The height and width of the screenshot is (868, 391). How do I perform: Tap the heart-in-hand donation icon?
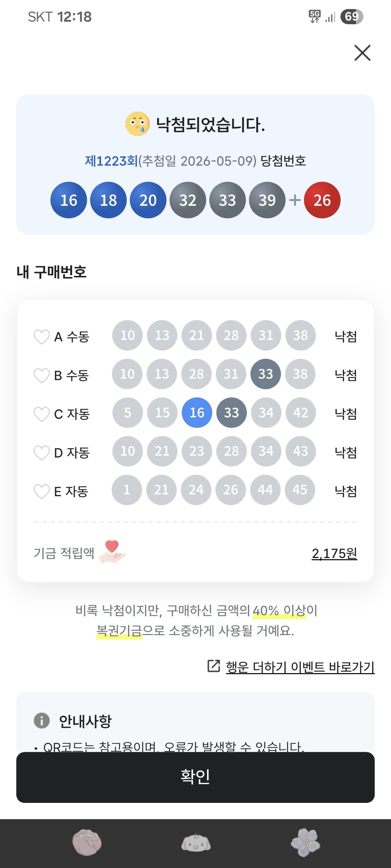112,552
